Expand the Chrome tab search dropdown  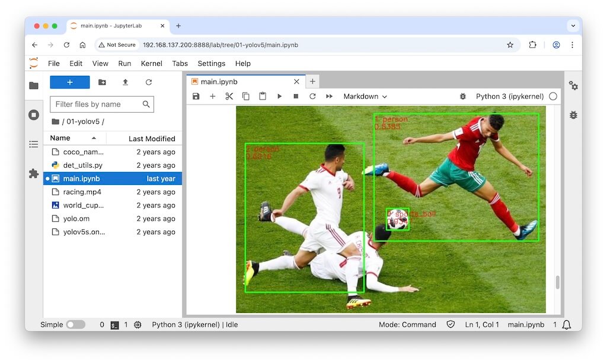[x=573, y=26]
